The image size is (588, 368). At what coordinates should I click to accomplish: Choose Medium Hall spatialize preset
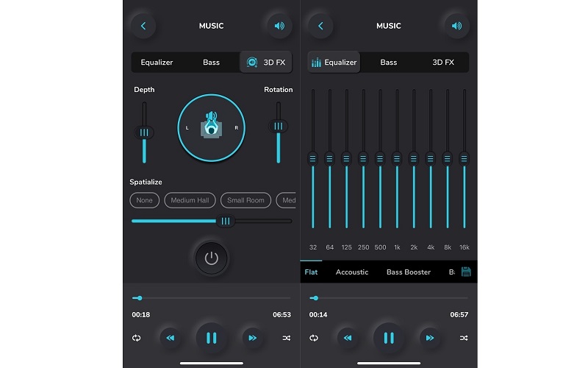(190, 200)
